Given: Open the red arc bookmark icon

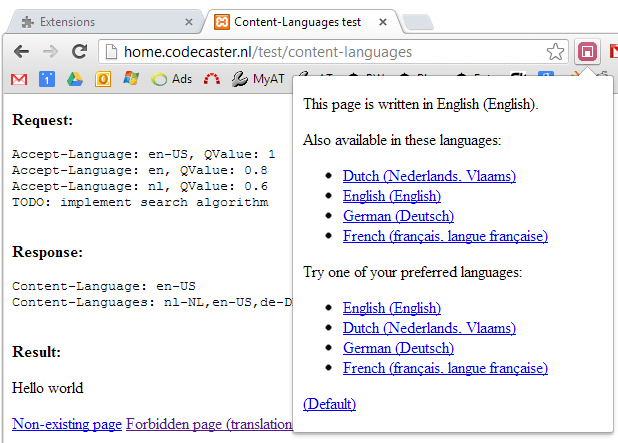Looking at the screenshot, I should point(212,79).
